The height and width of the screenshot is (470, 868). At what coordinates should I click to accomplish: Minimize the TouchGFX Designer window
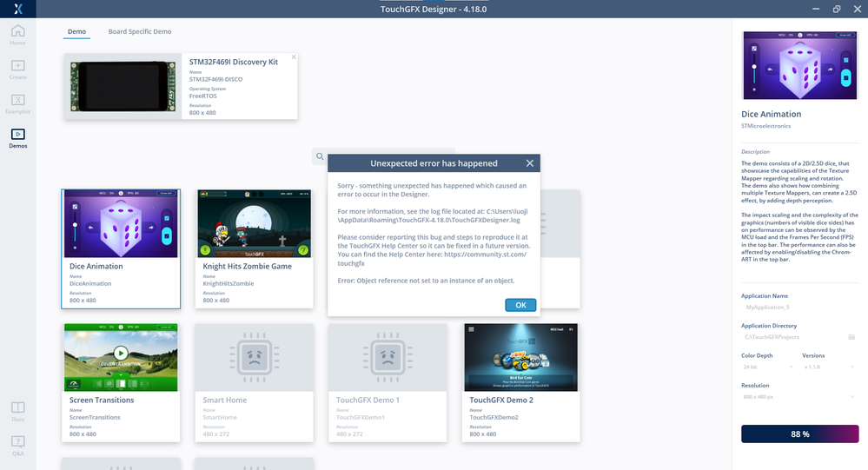816,9
